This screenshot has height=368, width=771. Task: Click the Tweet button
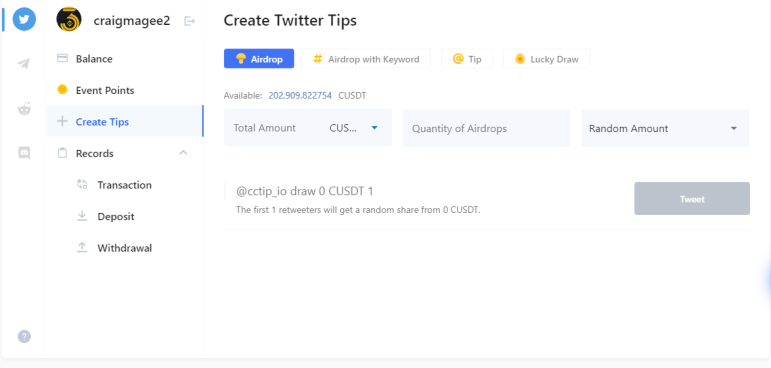click(692, 199)
